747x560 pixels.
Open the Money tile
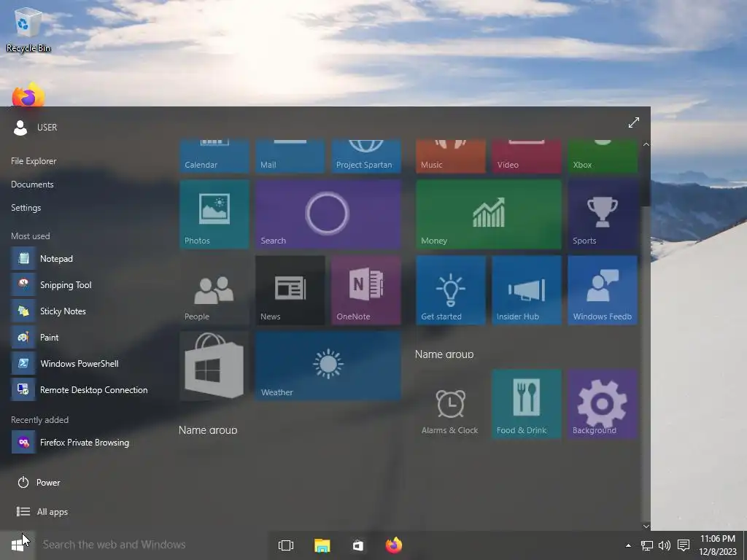click(488, 214)
